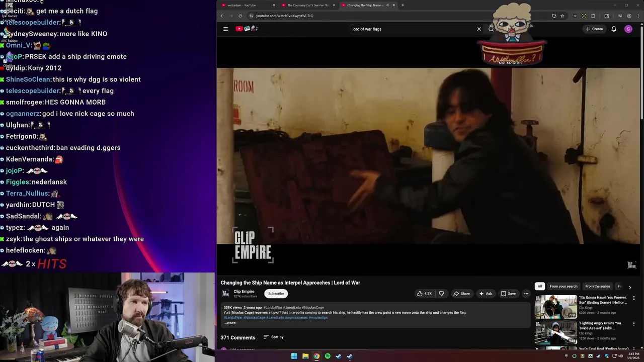The image size is (644, 362).
Task: Open Spotify from the taskbar
Action: coord(328,356)
